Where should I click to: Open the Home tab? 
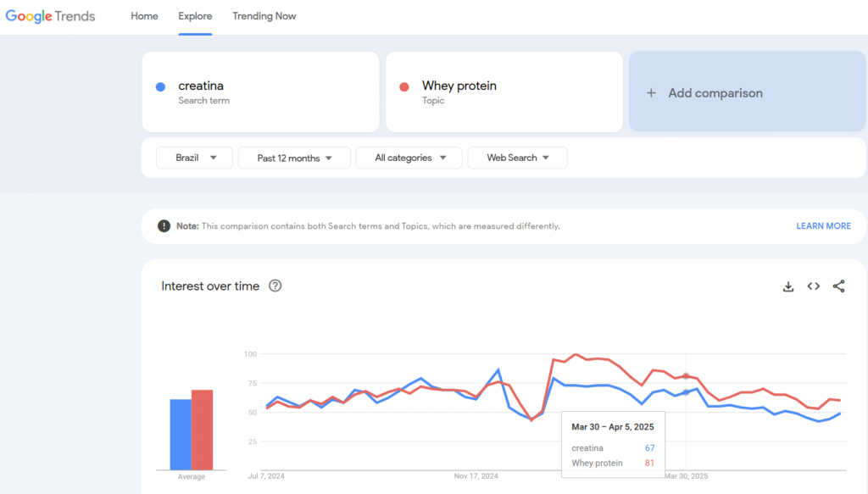click(x=144, y=16)
